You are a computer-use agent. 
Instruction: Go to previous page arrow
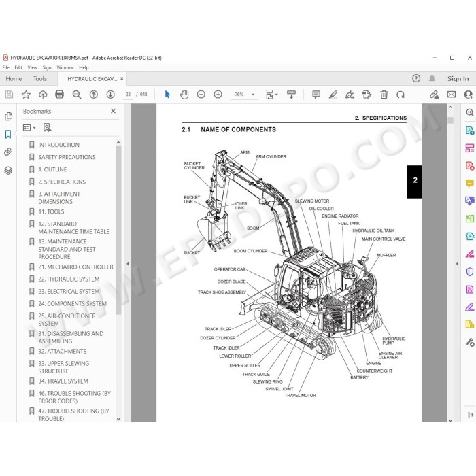(x=94, y=95)
